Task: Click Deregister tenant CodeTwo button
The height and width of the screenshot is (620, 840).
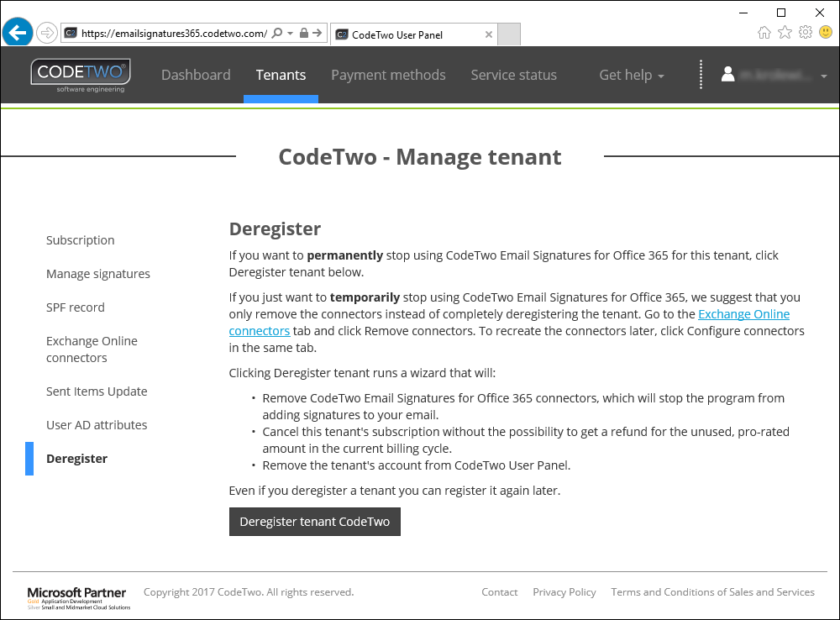Action: (x=314, y=522)
